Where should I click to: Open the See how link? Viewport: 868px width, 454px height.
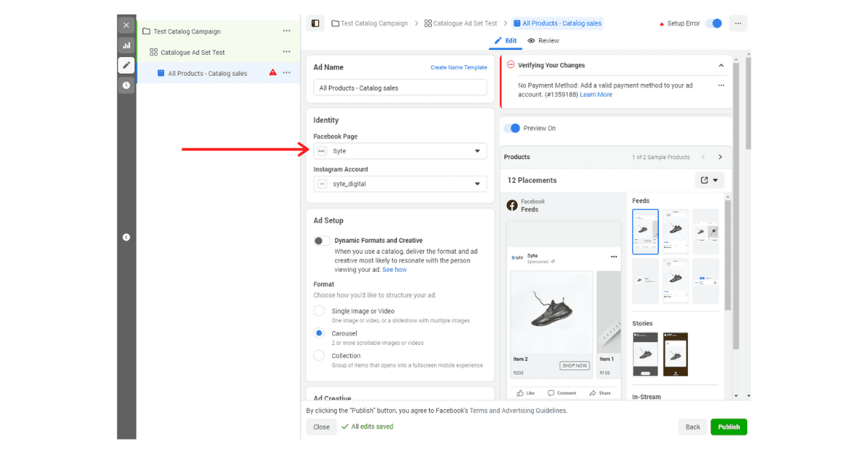394,270
